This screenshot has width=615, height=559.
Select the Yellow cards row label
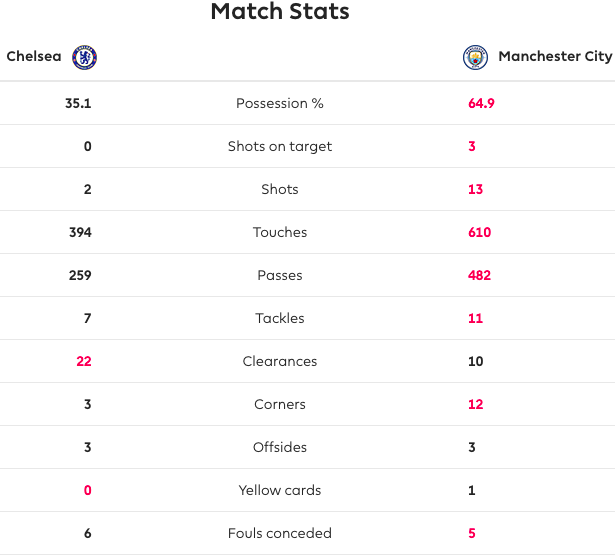(x=280, y=491)
